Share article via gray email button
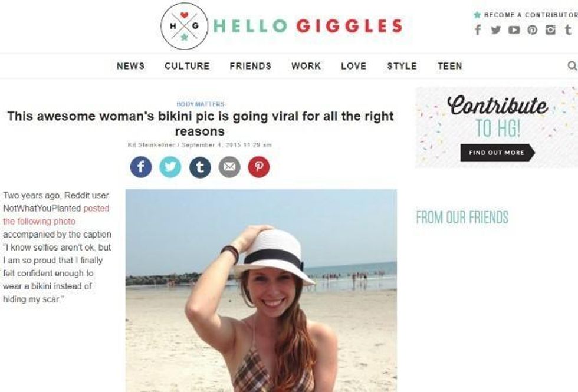578x392 pixels. 229,167
